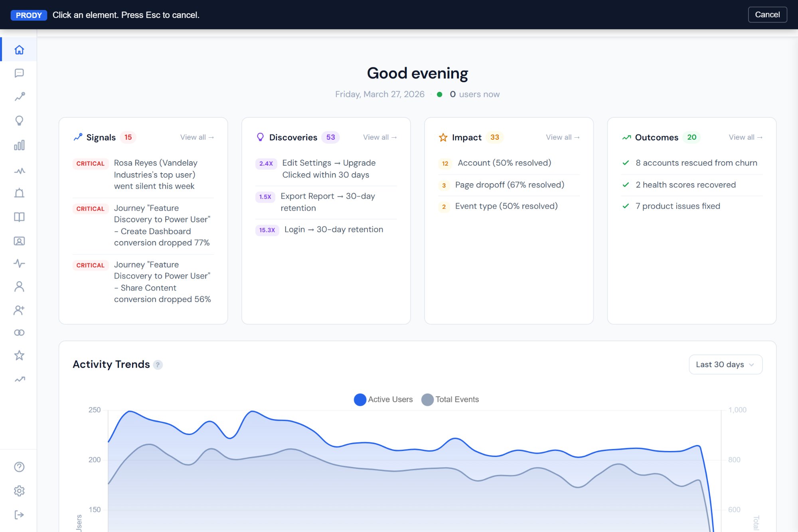
Task: Open the Home icon in the sidebar
Action: (19, 50)
